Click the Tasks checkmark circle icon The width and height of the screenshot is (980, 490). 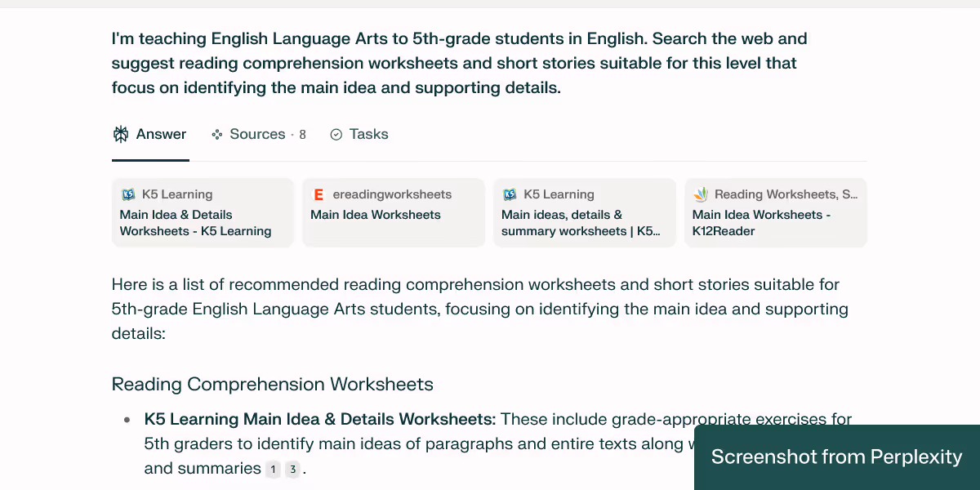[336, 135]
